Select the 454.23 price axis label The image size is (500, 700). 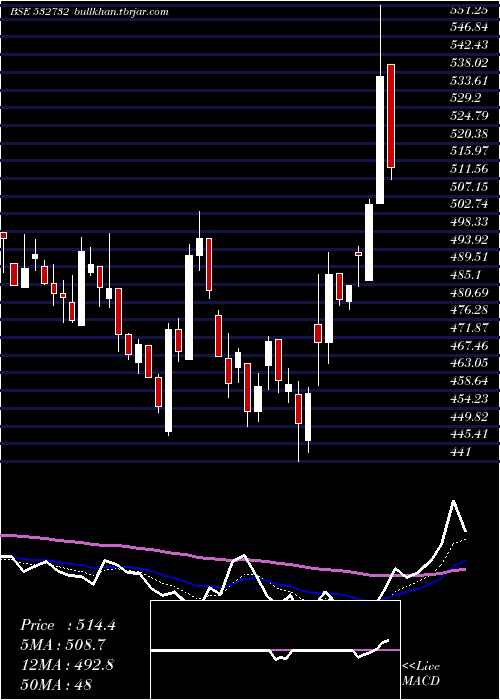(x=469, y=399)
